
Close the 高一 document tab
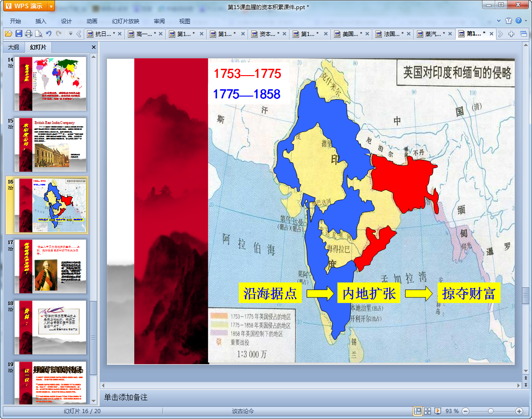click(x=161, y=34)
